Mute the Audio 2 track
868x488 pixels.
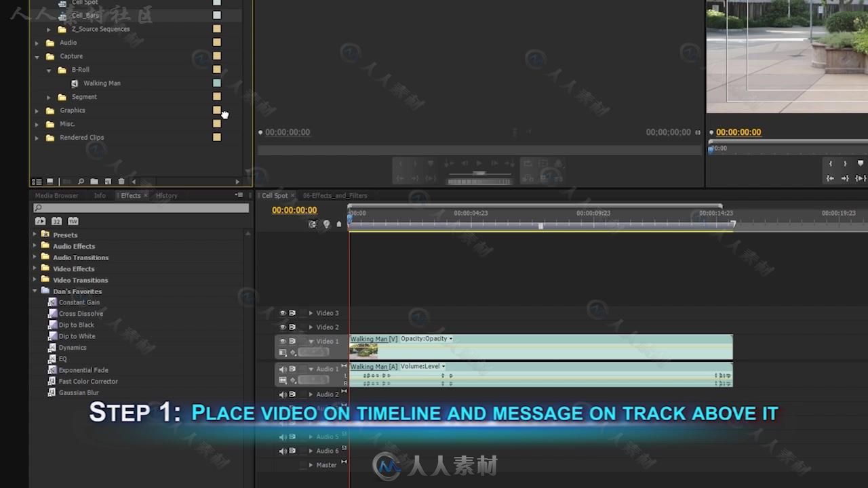click(x=283, y=394)
